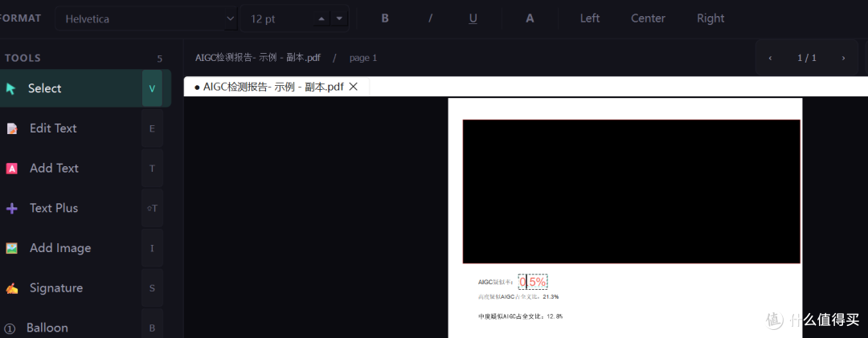Close the AIGC检测报告 document tab

pyautogui.click(x=353, y=87)
